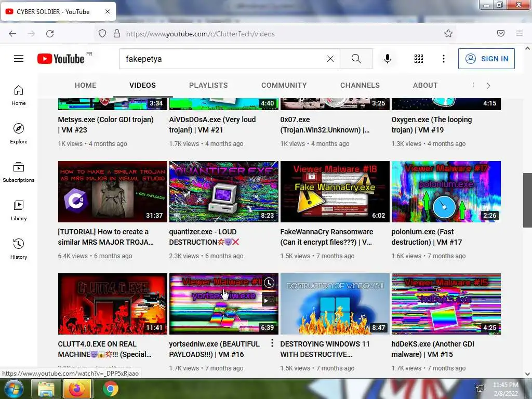Open the COMMUNITY tab

coord(284,85)
